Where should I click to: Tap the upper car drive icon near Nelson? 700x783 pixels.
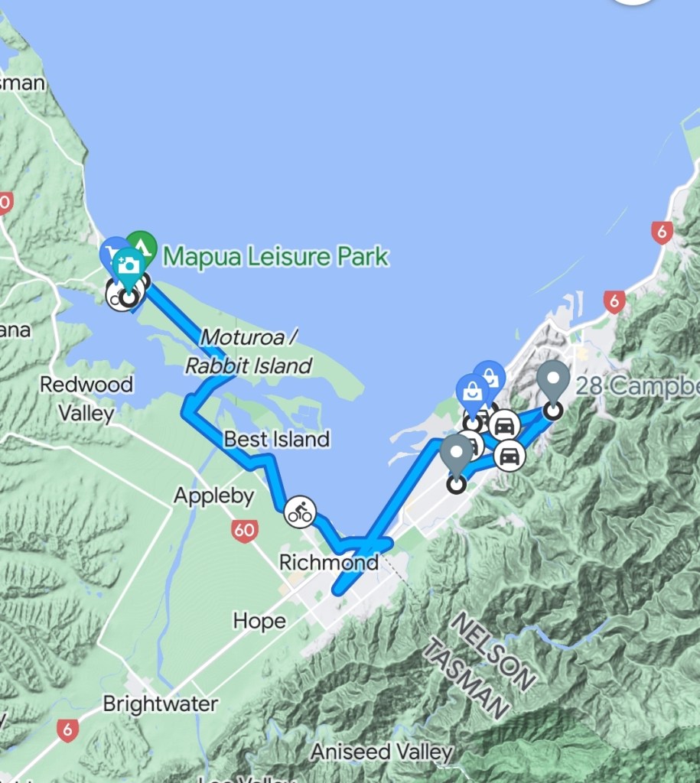coord(505,426)
